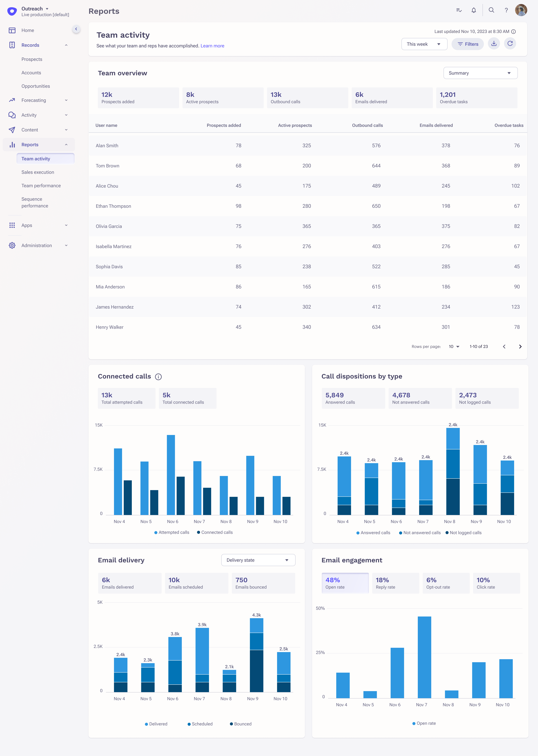Click the Outreach logo icon

pos(12,12)
